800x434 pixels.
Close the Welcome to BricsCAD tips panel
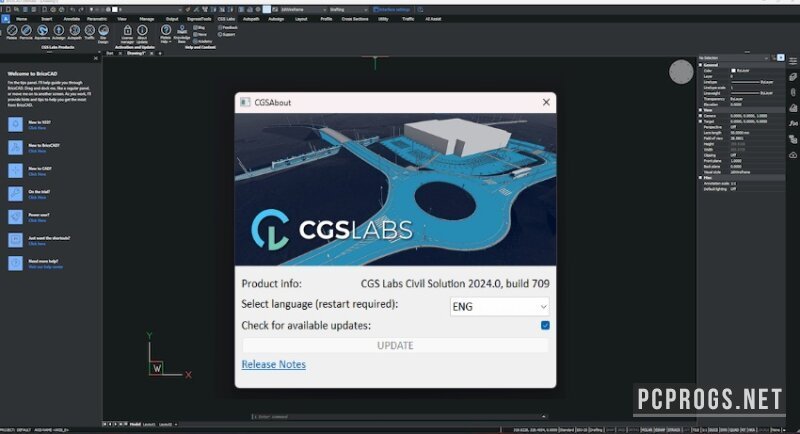[x=95, y=58]
